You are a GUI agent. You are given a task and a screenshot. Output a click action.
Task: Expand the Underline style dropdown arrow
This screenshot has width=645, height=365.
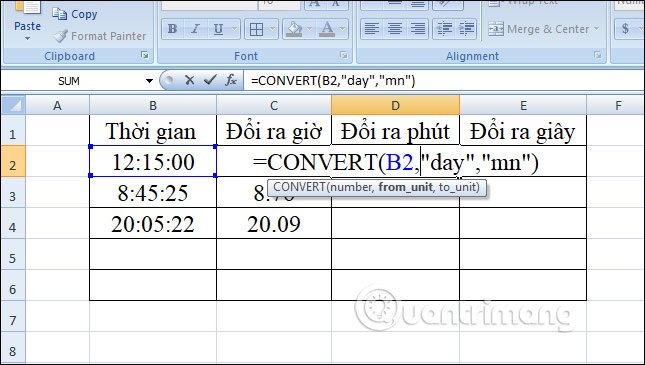point(235,29)
